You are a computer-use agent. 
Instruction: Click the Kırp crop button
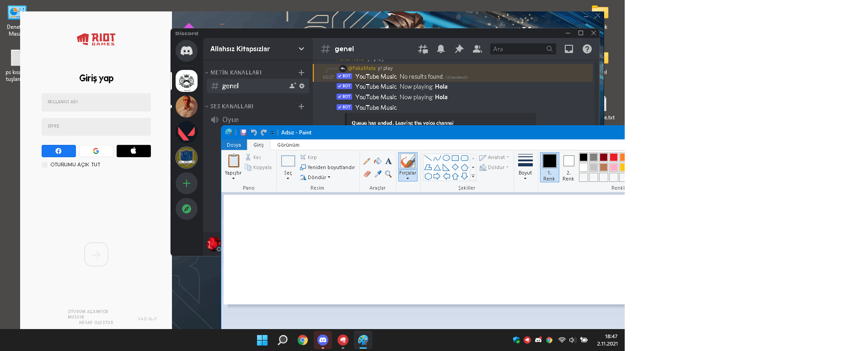pos(308,157)
